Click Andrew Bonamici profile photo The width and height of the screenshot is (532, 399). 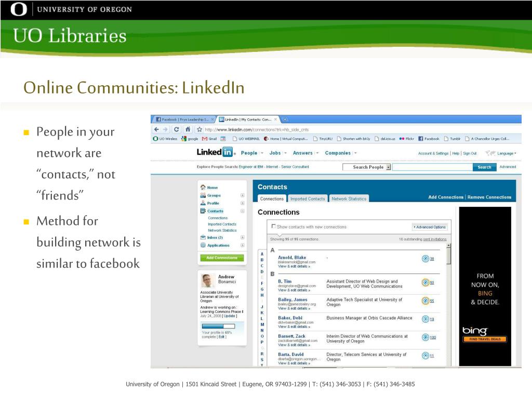click(x=208, y=281)
